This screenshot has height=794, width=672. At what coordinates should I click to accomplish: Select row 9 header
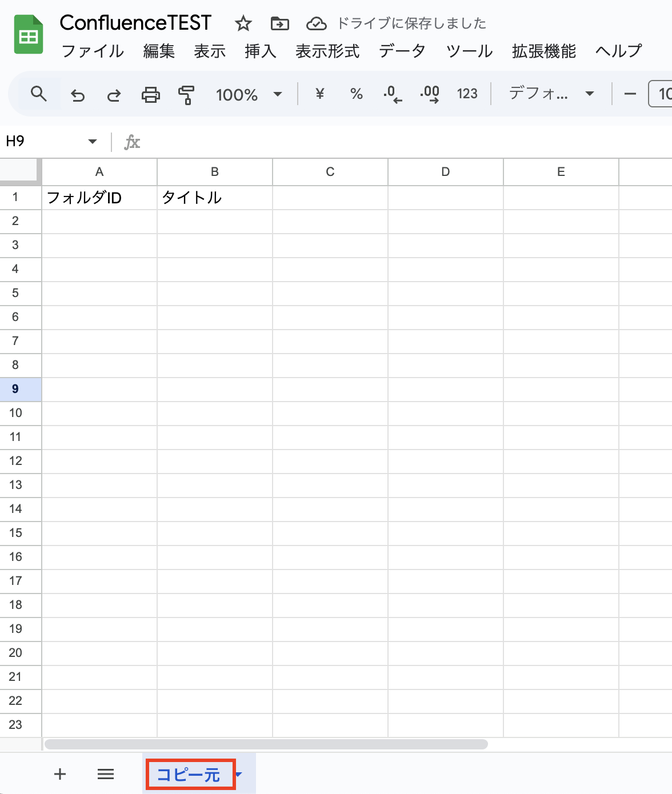coord(21,389)
